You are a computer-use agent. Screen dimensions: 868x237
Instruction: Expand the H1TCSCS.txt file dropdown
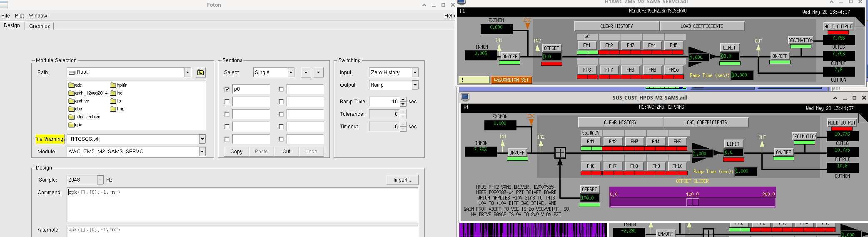202,139
